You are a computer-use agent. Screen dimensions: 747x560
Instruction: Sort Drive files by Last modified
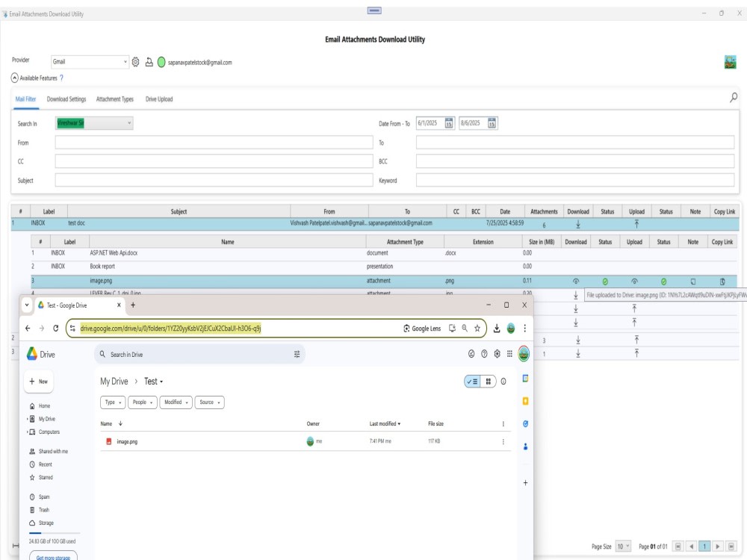(385, 424)
